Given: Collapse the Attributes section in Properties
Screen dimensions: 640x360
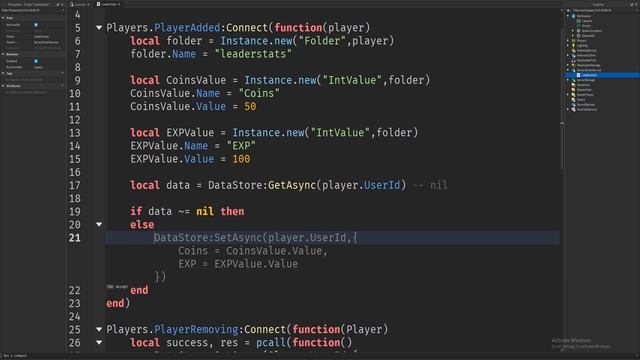Looking at the screenshot, I should (3, 86).
